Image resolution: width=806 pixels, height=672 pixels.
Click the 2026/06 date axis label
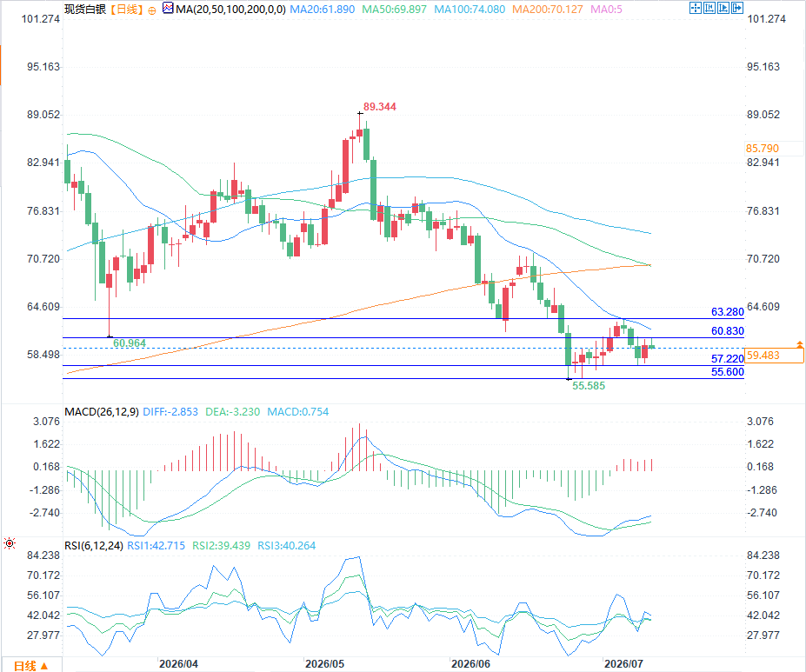click(x=471, y=664)
